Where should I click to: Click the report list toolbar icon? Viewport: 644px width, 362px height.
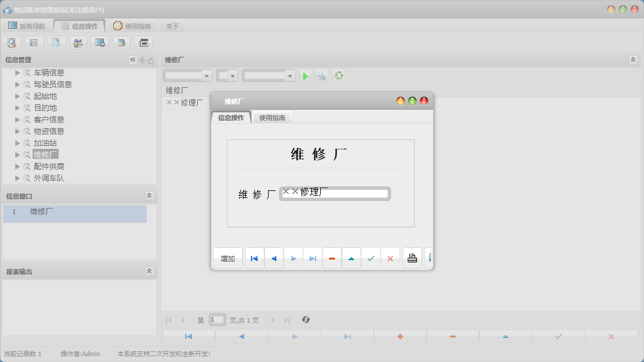tap(33, 42)
